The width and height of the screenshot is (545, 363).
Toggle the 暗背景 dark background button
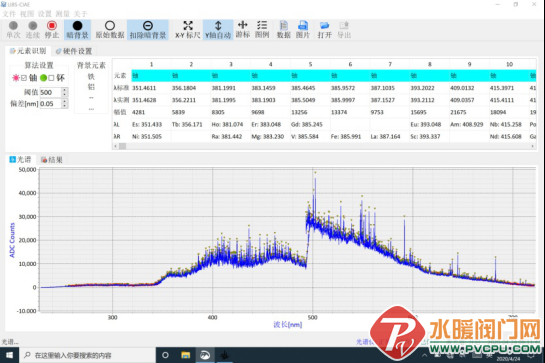(78, 30)
